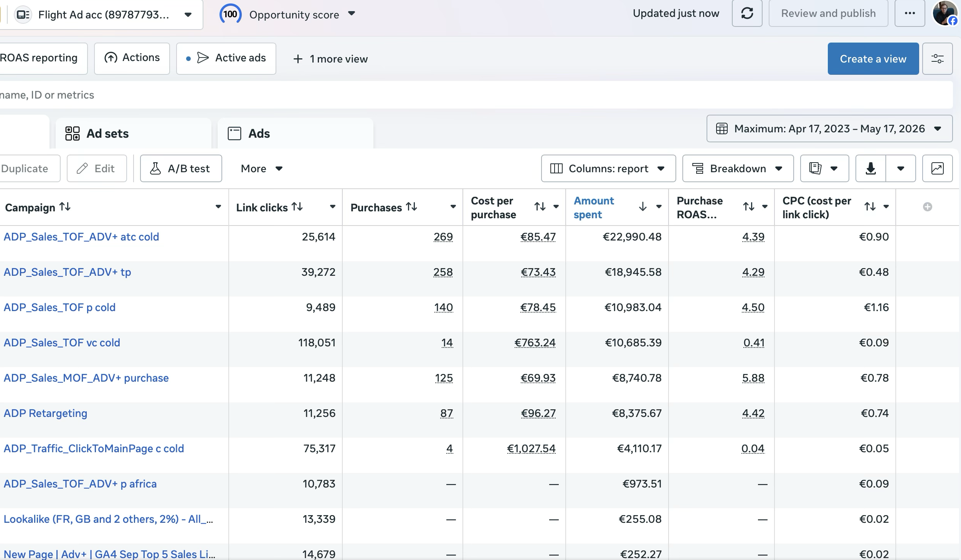This screenshot has width=961, height=560.
Task: Toggle Amount spent descending sort arrow
Action: point(643,207)
